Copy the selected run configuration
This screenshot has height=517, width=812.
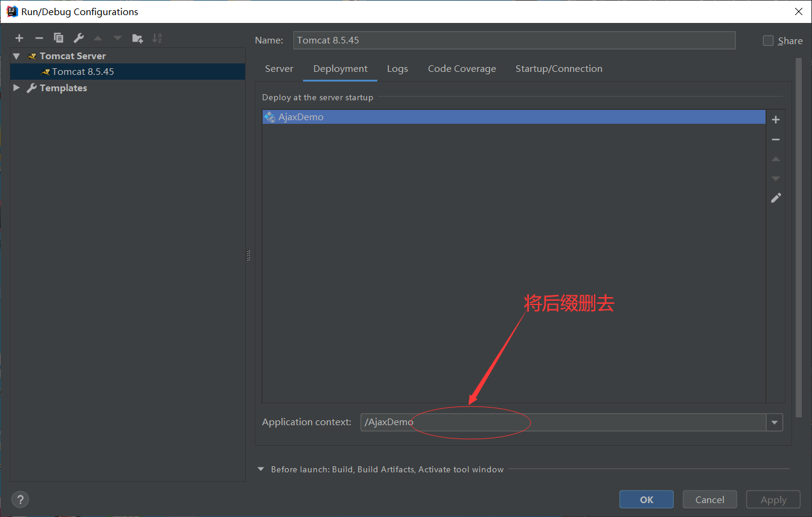click(59, 38)
